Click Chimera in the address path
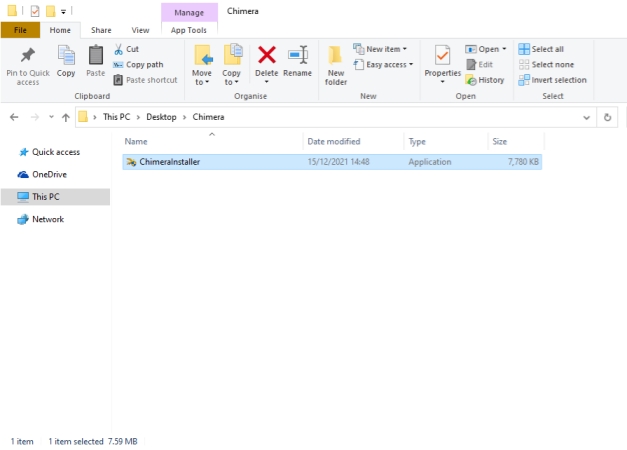Image resolution: width=627 pixels, height=450 pixels. (x=208, y=117)
